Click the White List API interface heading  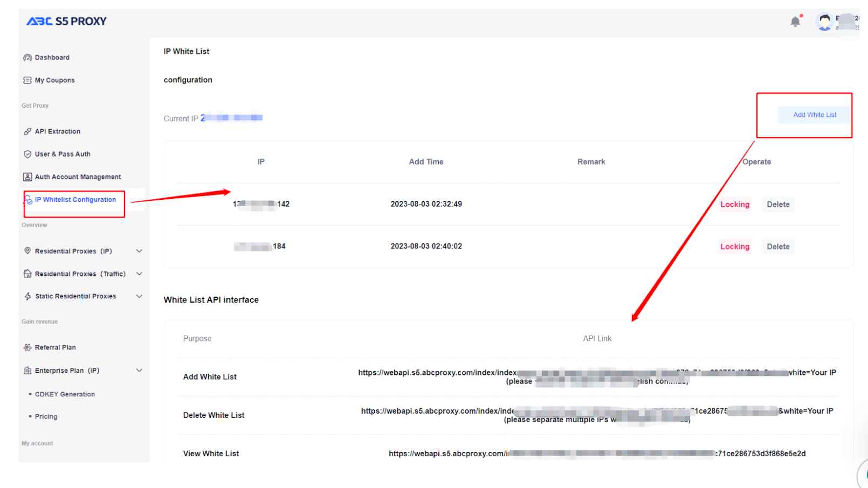211,300
